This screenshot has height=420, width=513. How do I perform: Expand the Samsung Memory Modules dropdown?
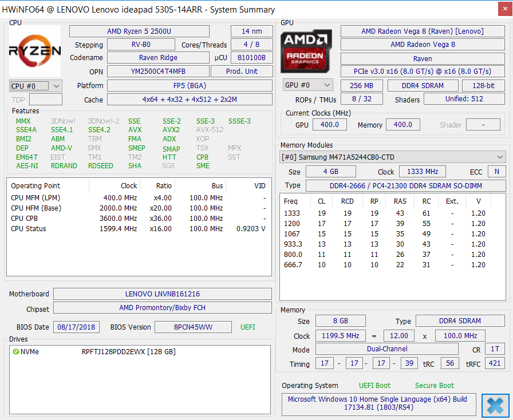(393, 157)
